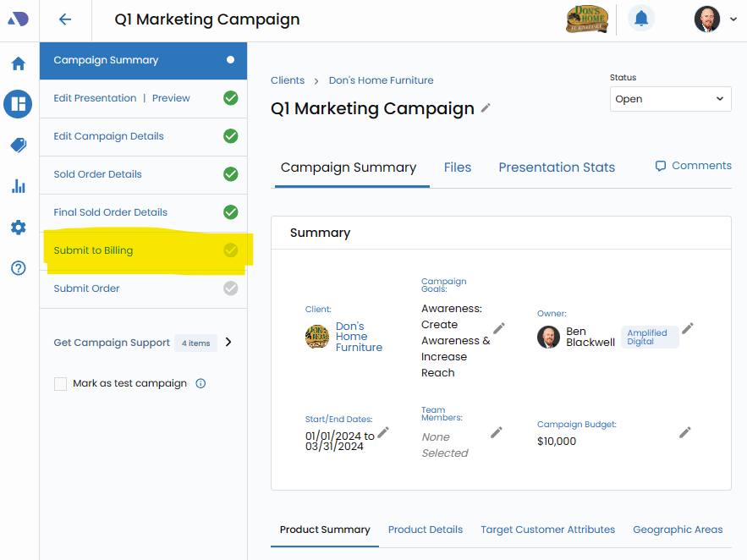747x560 pixels.
Task: Go to Clients breadcrumb link
Action: pos(288,80)
